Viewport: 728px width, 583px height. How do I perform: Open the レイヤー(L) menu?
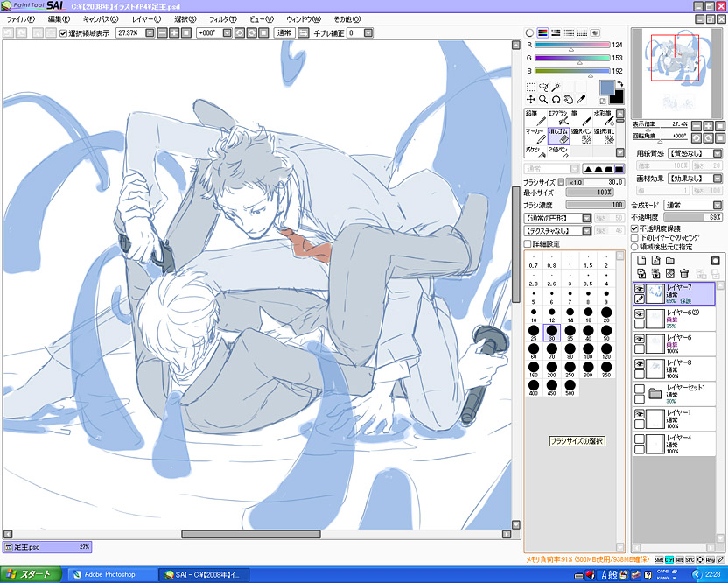pyautogui.click(x=146, y=19)
